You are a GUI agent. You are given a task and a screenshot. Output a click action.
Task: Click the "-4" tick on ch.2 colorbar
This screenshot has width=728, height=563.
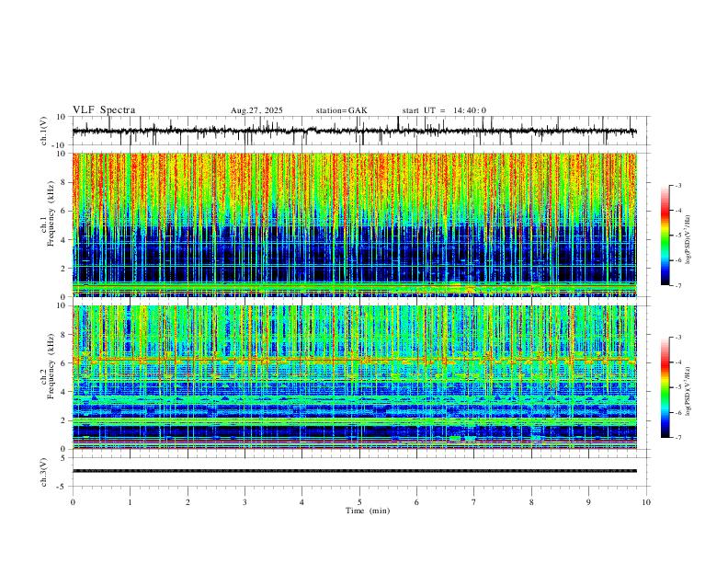coord(677,362)
